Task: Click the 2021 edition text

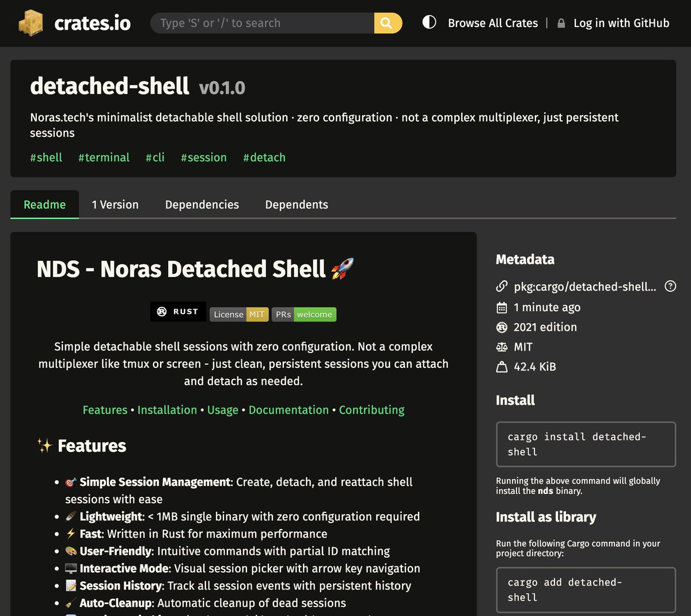Action: [545, 327]
